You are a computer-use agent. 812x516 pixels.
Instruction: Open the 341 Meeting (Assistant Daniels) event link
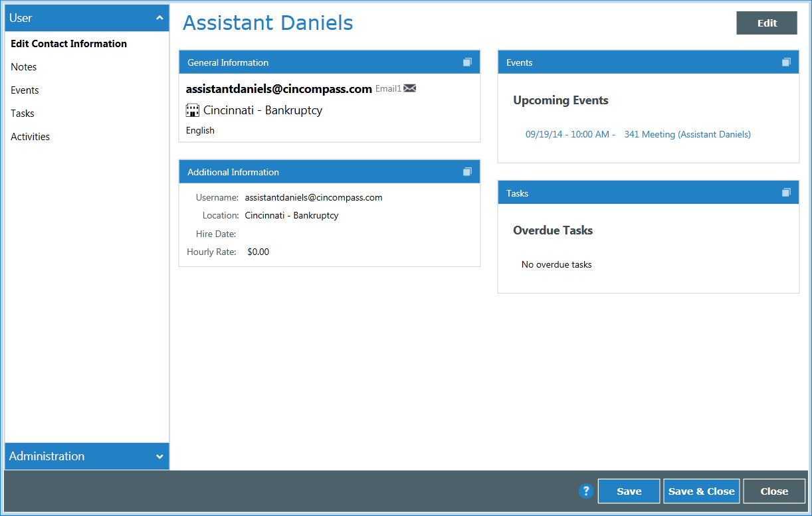tap(687, 133)
